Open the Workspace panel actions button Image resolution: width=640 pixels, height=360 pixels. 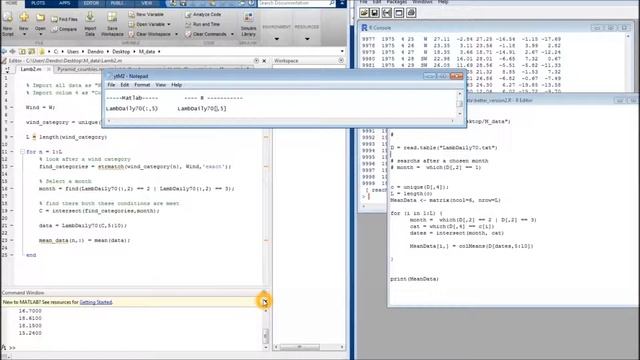click(341, 60)
